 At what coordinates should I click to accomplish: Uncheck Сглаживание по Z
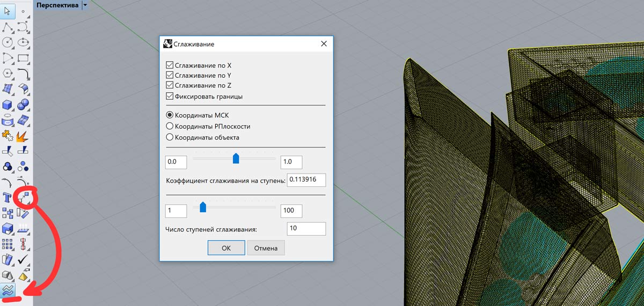click(x=170, y=85)
